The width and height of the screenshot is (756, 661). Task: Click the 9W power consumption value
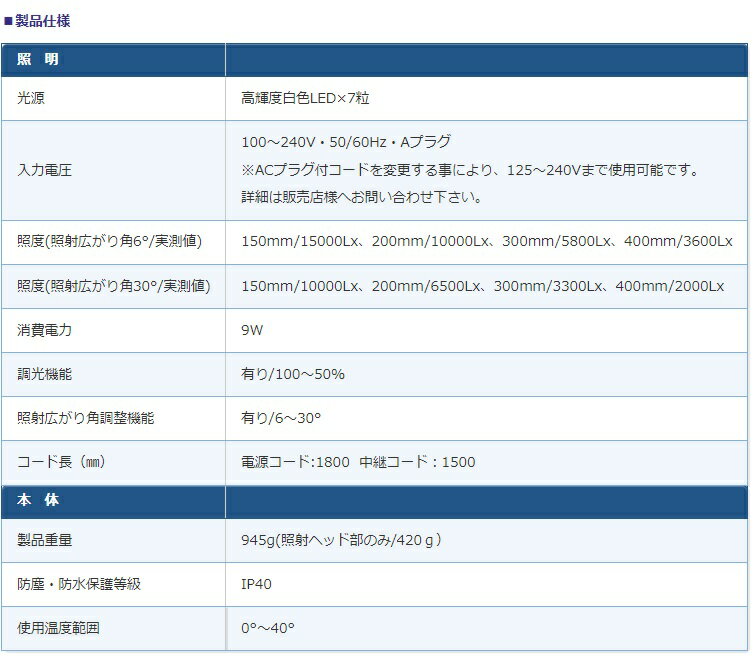[x=252, y=329]
